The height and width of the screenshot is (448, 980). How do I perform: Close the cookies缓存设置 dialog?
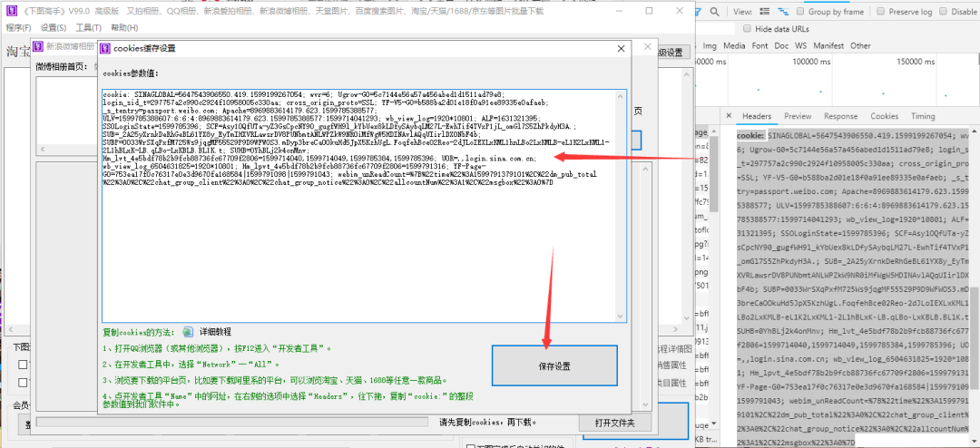(x=621, y=49)
